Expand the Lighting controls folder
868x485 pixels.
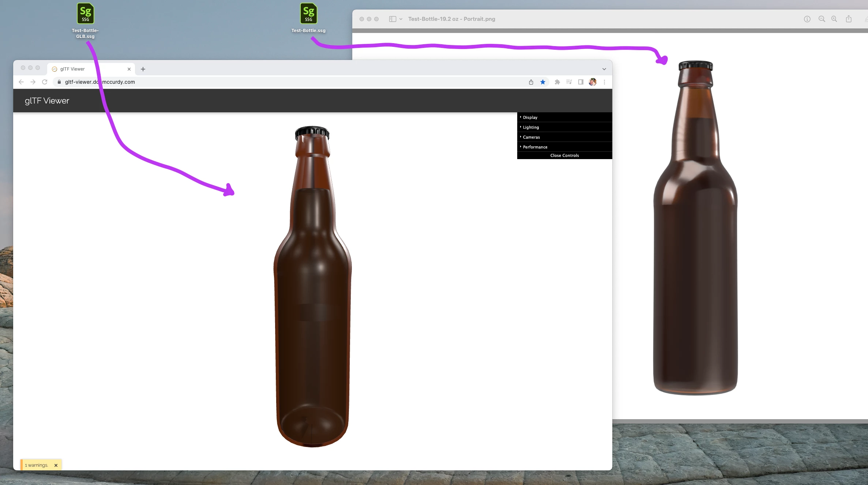(x=531, y=127)
